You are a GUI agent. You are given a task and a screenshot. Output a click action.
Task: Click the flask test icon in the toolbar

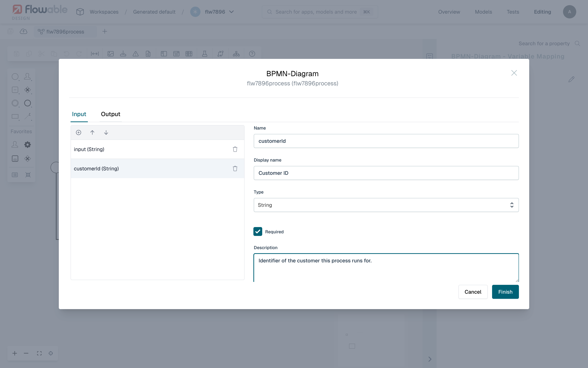click(x=205, y=54)
